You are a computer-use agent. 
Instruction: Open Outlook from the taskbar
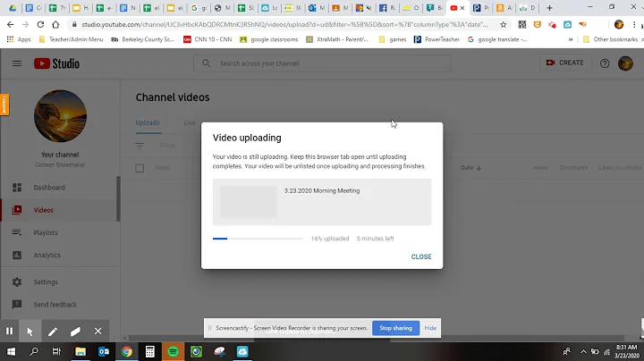pos(104,351)
